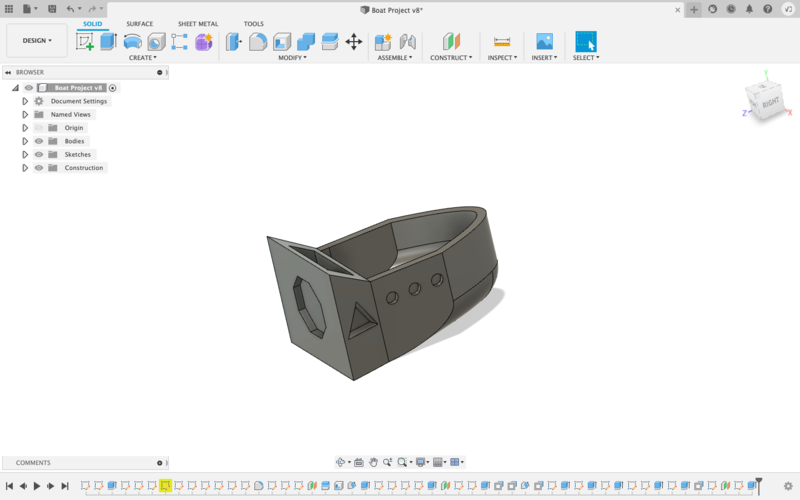Click the New Component assemble icon

tap(383, 42)
